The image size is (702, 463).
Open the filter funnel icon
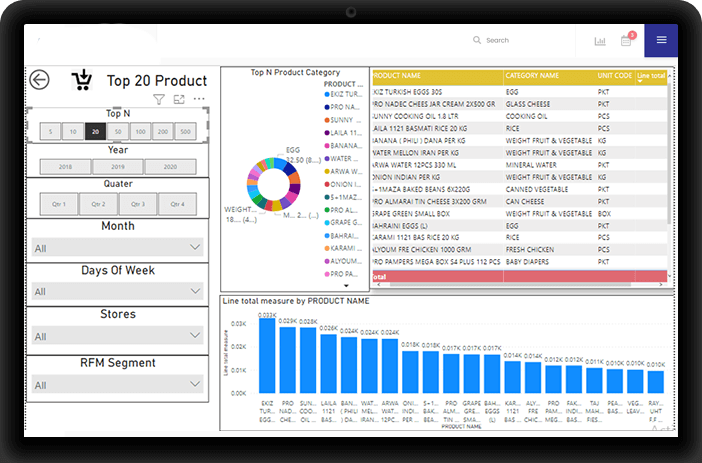pyautogui.click(x=159, y=99)
